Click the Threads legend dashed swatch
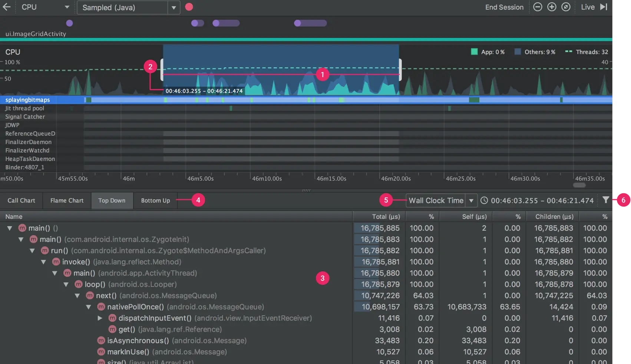This screenshot has height=364, width=631. pos(568,51)
